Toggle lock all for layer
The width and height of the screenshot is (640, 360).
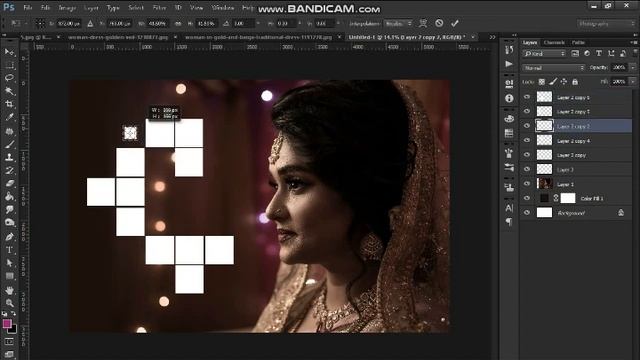point(575,82)
